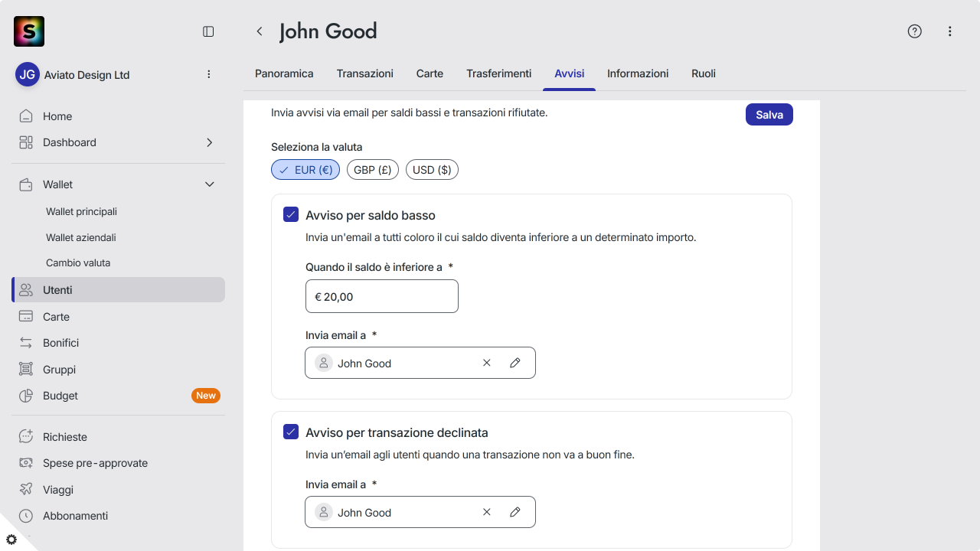Go back with the arrow beside John Good
This screenshot has height=551, width=980.
click(260, 31)
